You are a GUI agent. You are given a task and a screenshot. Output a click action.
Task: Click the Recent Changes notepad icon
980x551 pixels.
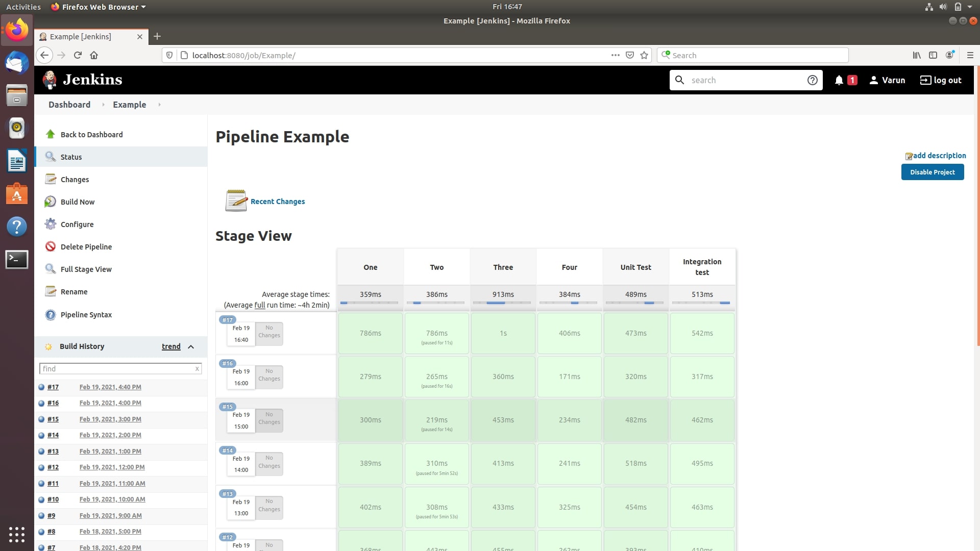click(235, 201)
